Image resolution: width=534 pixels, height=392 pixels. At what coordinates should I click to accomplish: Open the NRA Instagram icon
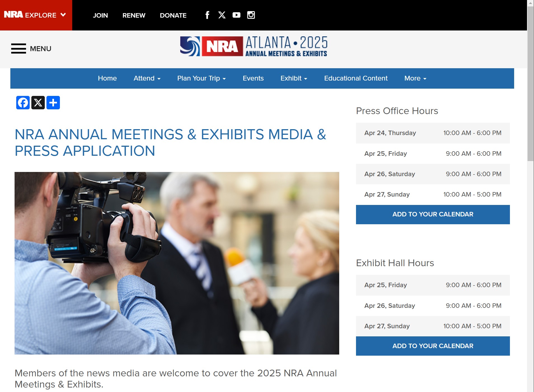(251, 15)
